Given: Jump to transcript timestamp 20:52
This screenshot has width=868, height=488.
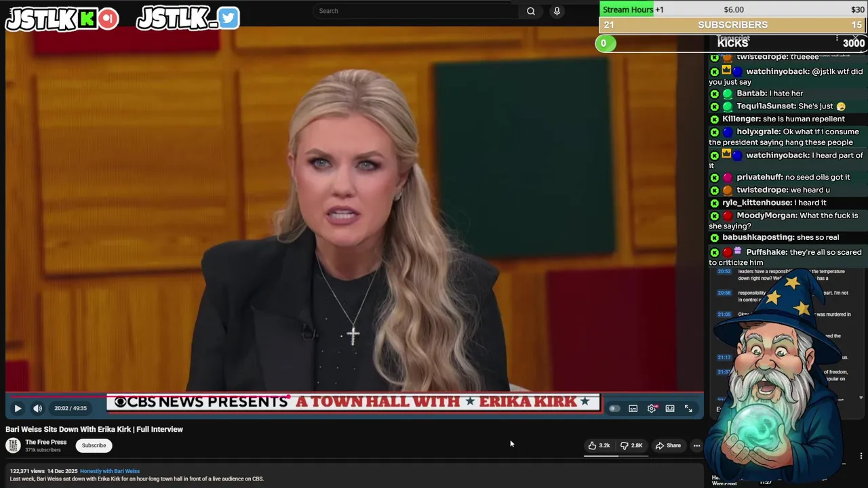Looking at the screenshot, I should click(x=724, y=271).
